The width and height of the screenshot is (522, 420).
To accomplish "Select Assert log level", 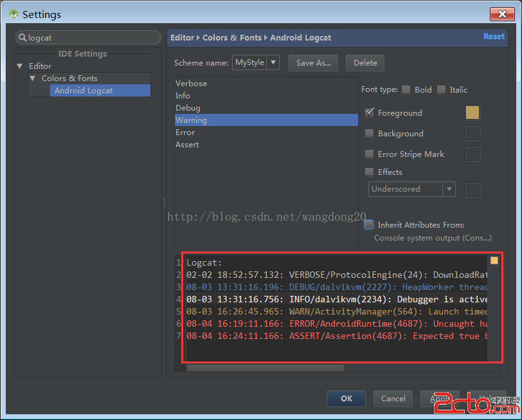I will click(x=266, y=145).
